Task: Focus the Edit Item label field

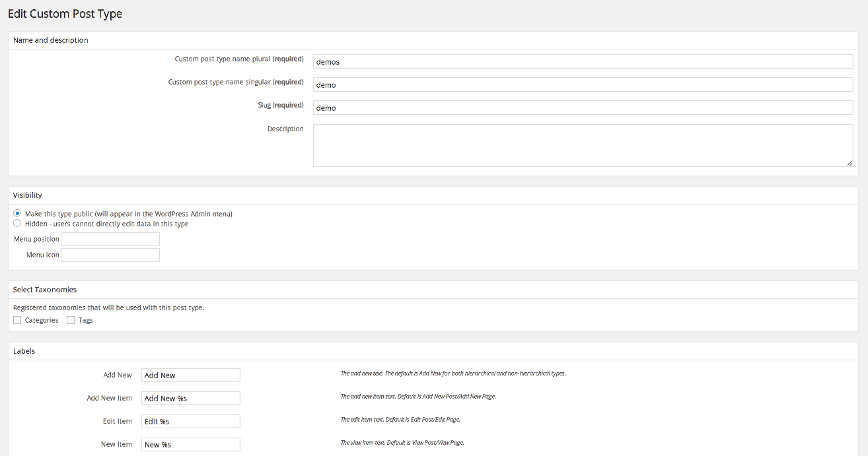Action: (190, 421)
